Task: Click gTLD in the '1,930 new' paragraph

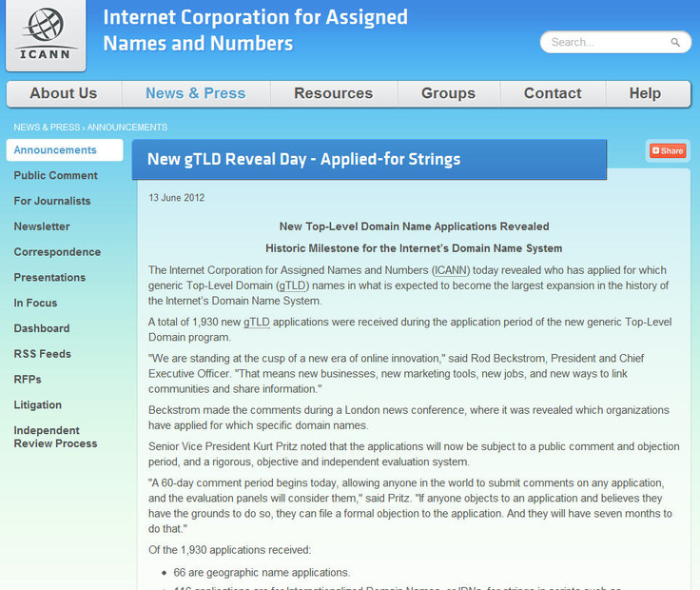Action: click(x=257, y=322)
